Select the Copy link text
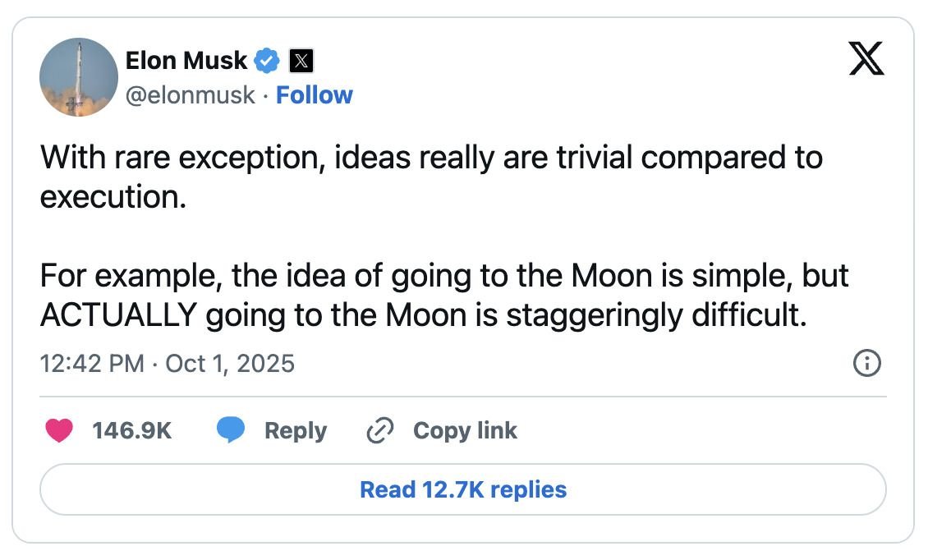This screenshot has width=928, height=560. click(x=465, y=430)
